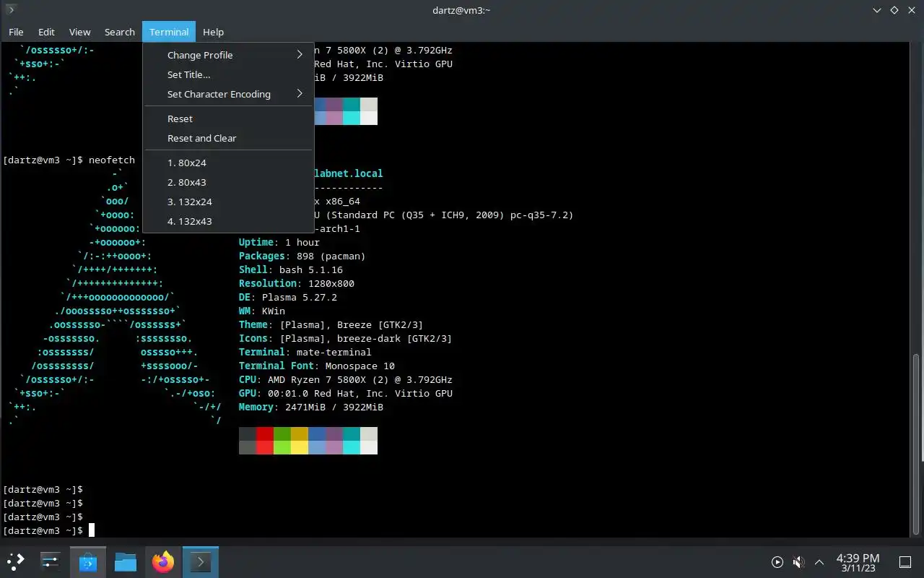Open the View menu

tap(79, 32)
